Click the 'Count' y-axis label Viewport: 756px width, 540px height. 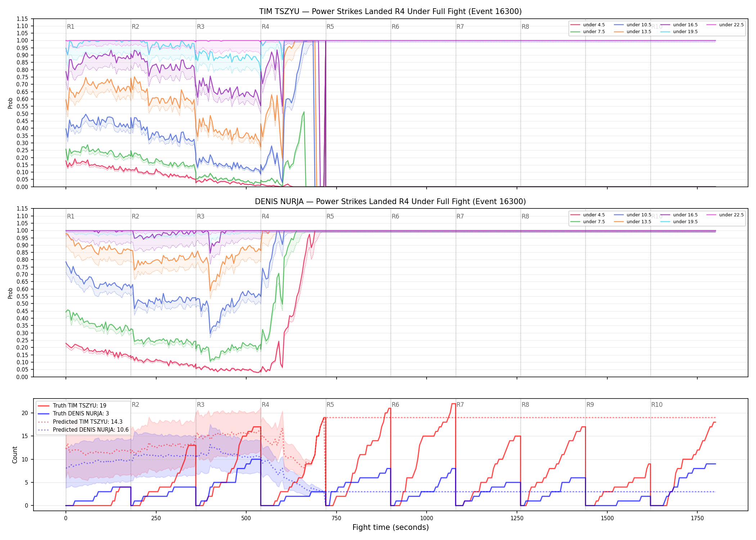click(15, 455)
